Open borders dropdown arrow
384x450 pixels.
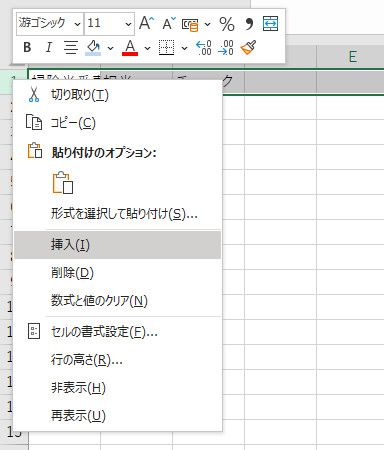184,48
